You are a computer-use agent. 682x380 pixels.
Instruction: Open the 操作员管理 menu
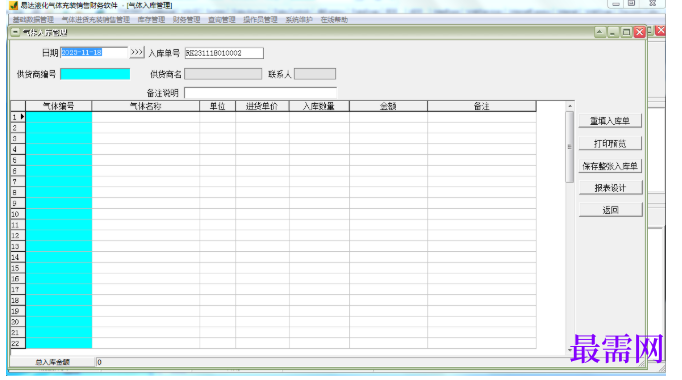pos(261,20)
